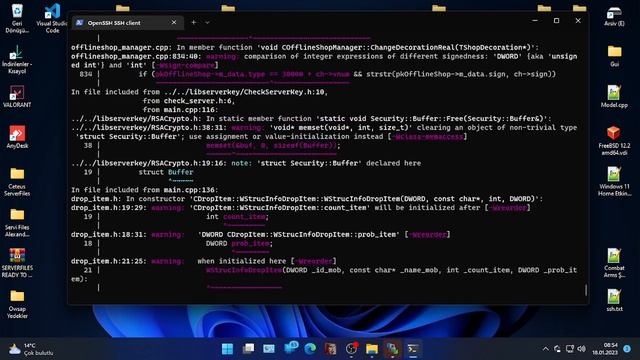Launch the VALORANT desktop shortcut
The height and width of the screenshot is (360, 640).
[17, 96]
